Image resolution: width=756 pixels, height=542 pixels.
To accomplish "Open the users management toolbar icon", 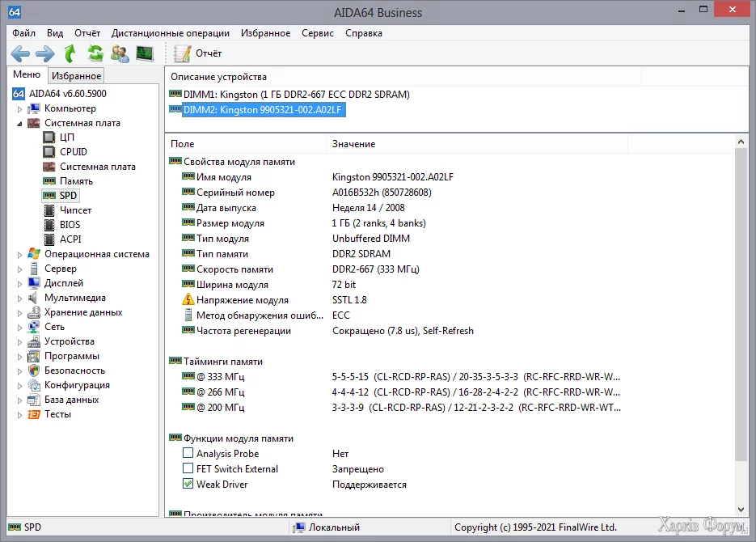I will (x=120, y=53).
